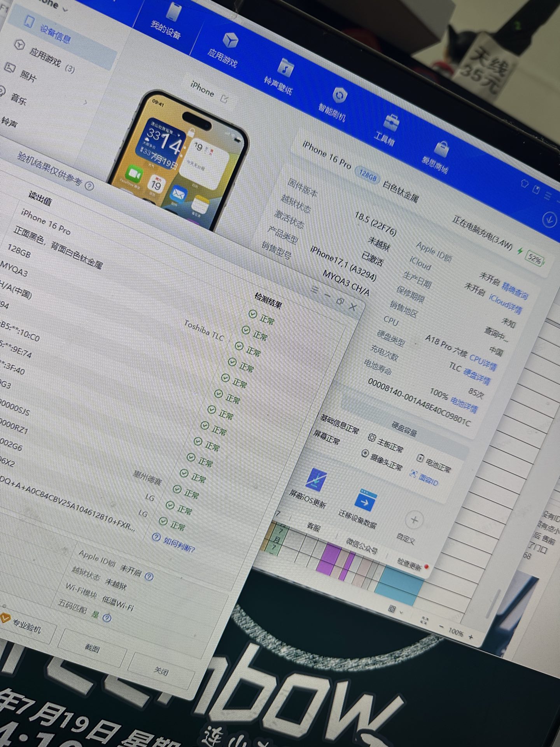Screen dimensions: 560x747
Task: Click the 硬盘容量 bar header
Action: (x=404, y=428)
